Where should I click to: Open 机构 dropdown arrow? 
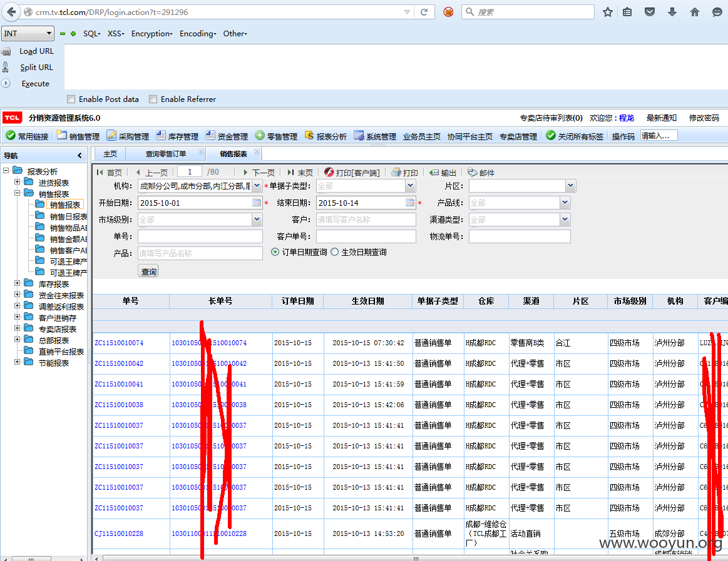[257, 186]
